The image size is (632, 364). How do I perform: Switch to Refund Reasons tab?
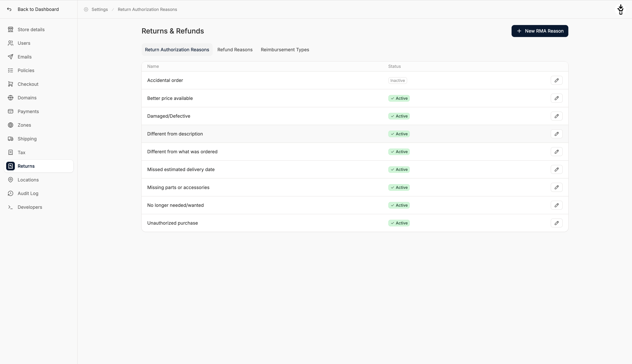point(235,50)
